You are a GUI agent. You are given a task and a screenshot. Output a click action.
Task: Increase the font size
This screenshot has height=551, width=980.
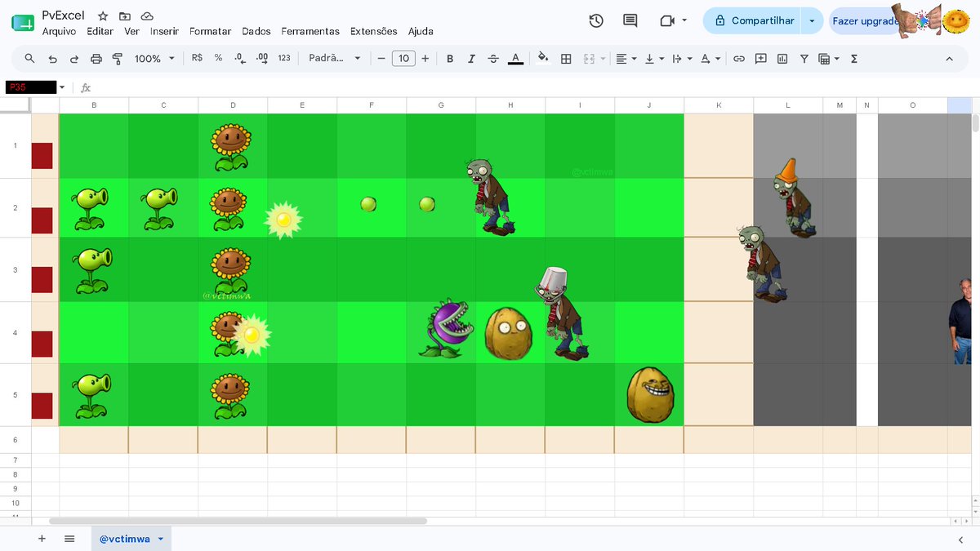click(425, 59)
